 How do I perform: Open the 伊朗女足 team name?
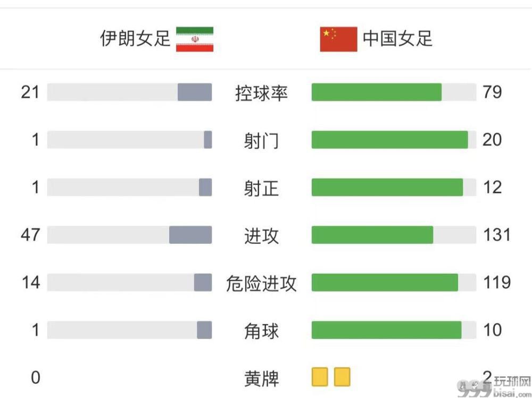[x=135, y=38]
